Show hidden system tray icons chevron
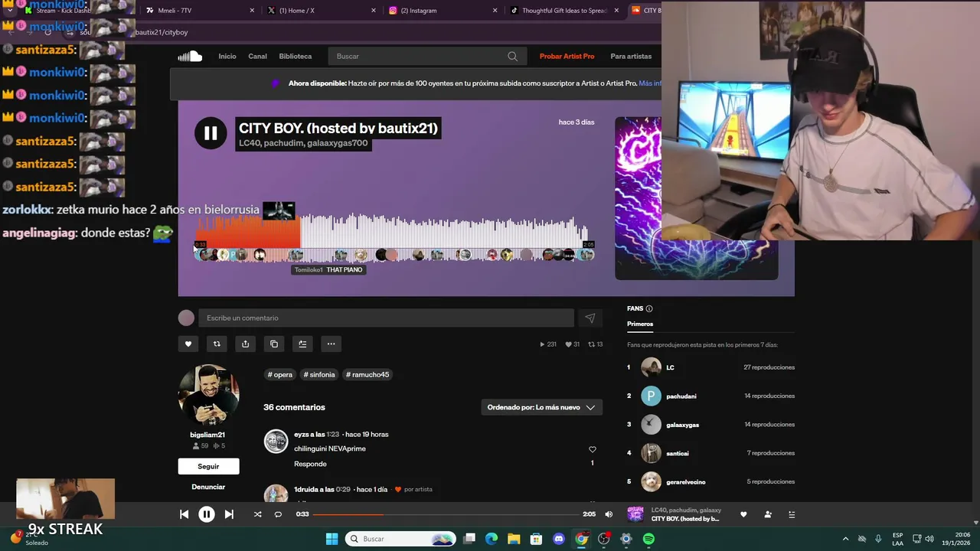This screenshot has height=551, width=980. [x=845, y=539]
